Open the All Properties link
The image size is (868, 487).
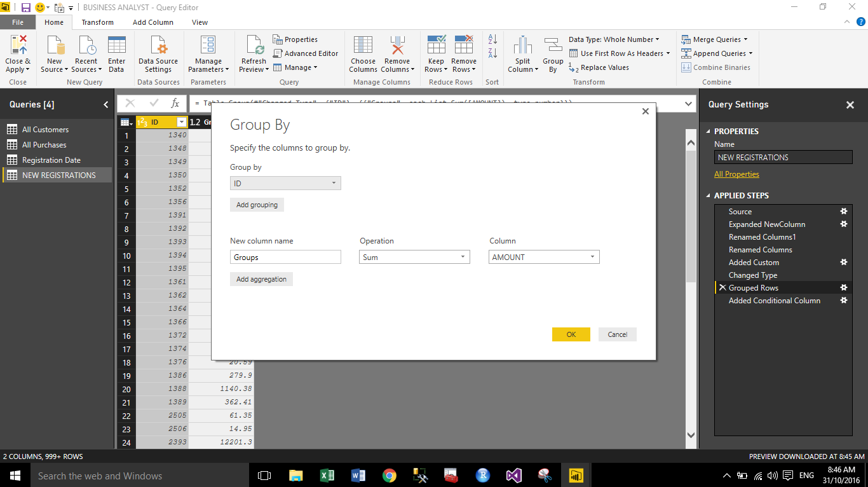(736, 174)
